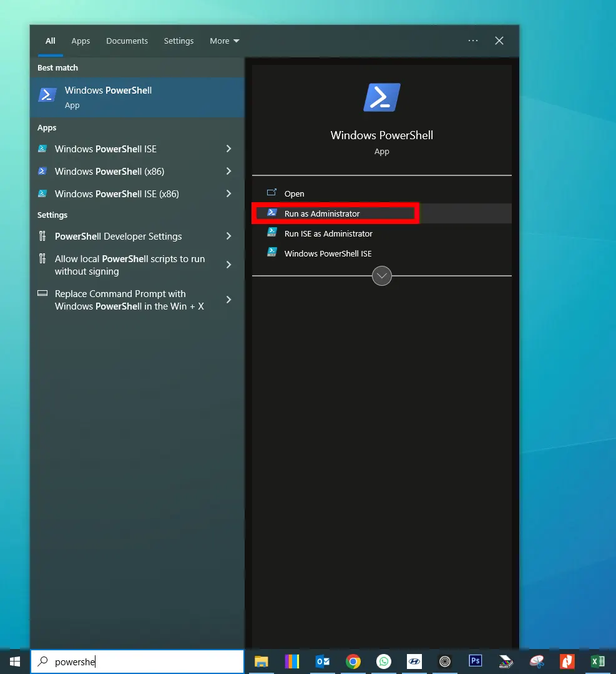Open Allow local PowerShell scripts setting
The height and width of the screenshot is (674, 616).
tap(137, 265)
